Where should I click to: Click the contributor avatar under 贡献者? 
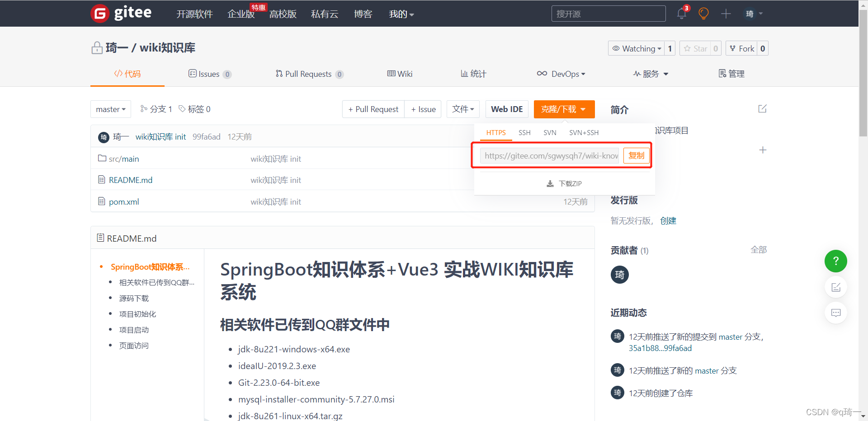pos(620,275)
